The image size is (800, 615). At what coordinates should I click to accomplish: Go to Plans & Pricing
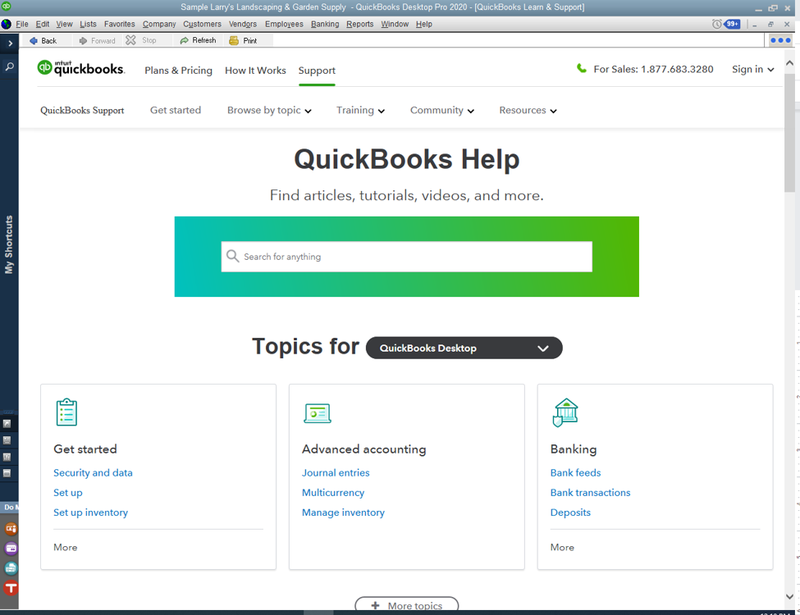179,70
